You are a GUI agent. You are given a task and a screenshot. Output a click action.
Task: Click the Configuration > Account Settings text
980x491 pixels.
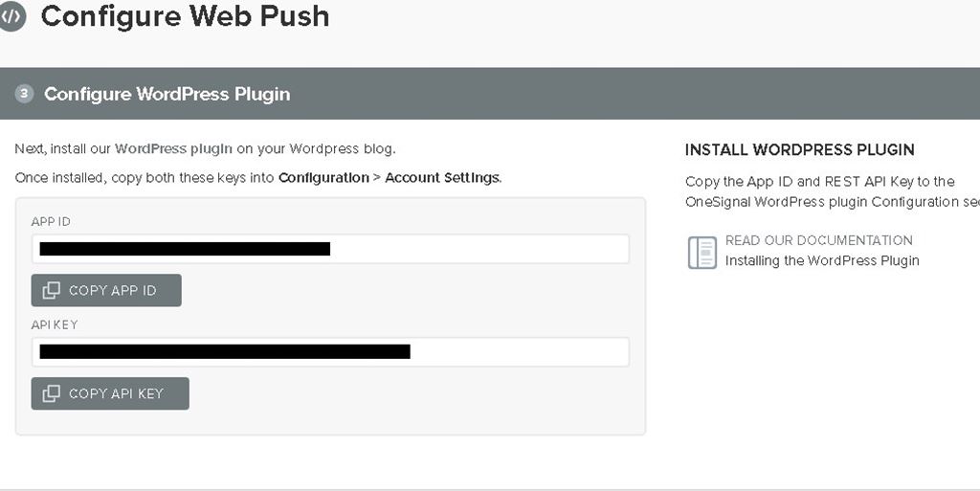coord(389,178)
